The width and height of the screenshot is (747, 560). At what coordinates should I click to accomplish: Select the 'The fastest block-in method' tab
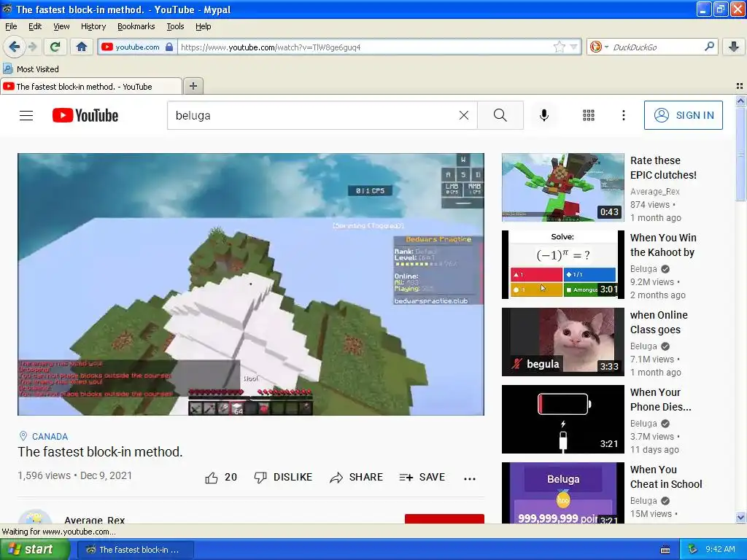(91, 86)
